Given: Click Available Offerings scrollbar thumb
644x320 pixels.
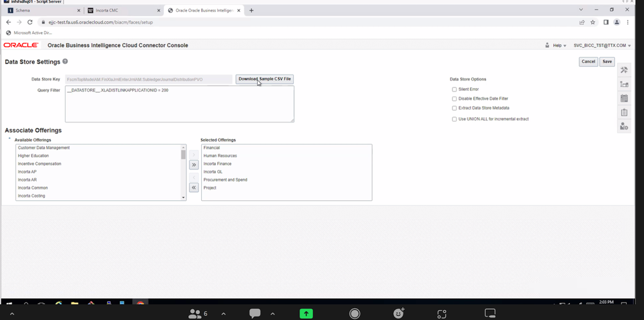Looking at the screenshot, I should [x=183, y=155].
